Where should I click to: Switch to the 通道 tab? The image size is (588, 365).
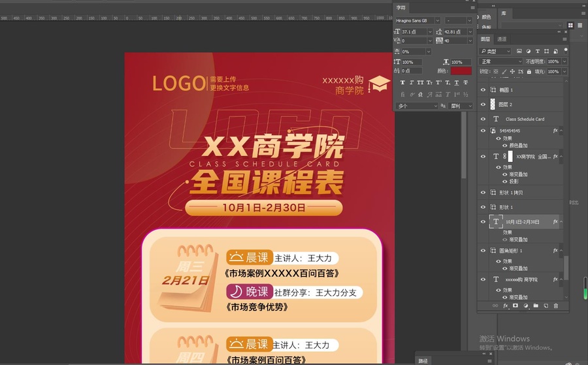pyautogui.click(x=501, y=39)
